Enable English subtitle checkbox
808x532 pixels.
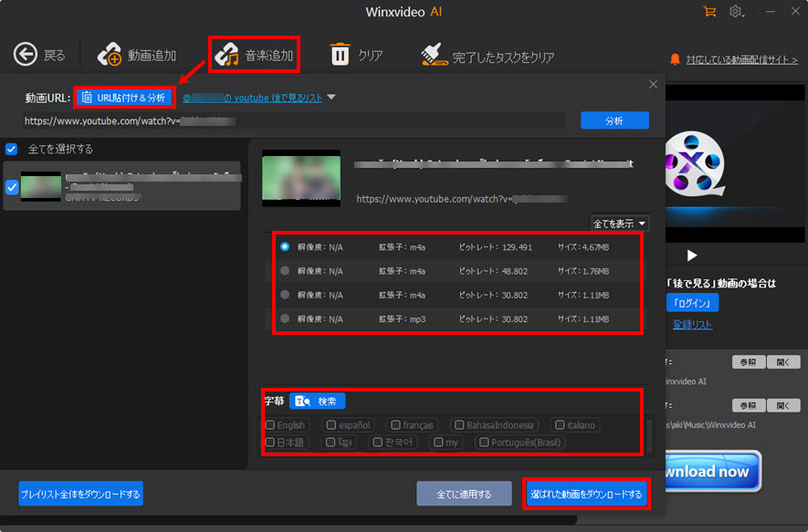(270, 425)
